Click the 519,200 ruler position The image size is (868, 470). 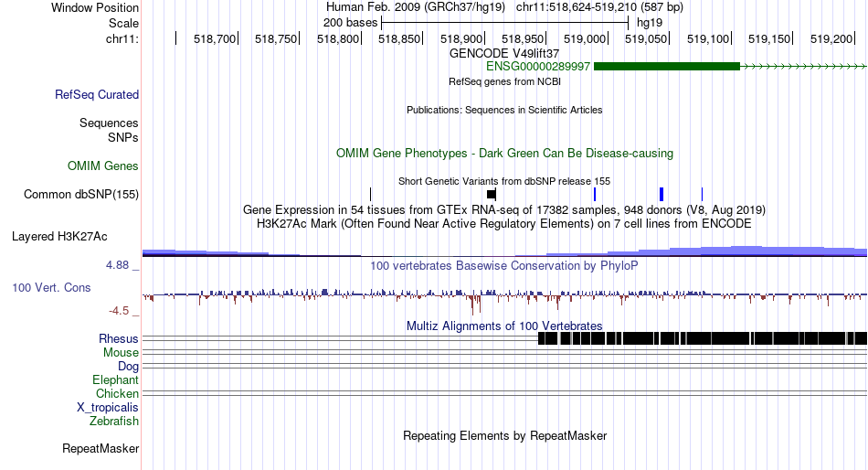pos(831,38)
